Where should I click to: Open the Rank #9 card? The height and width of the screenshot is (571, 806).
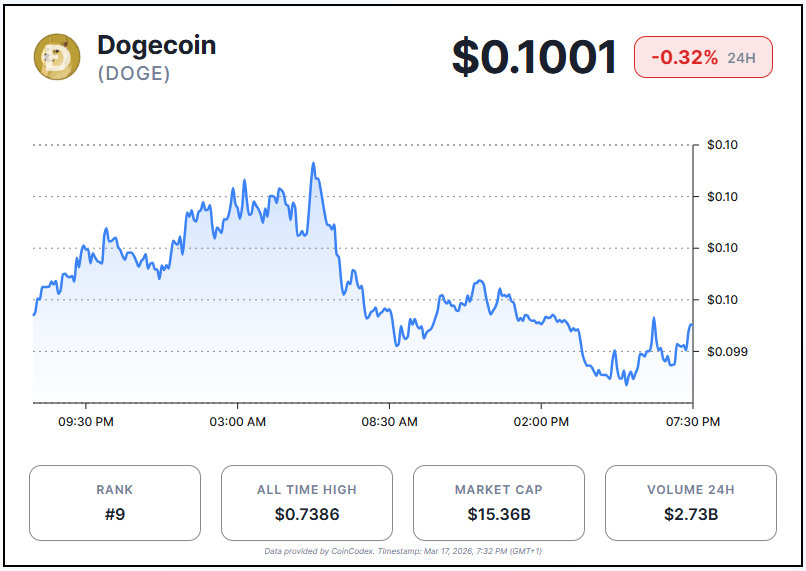tap(115, 503)
